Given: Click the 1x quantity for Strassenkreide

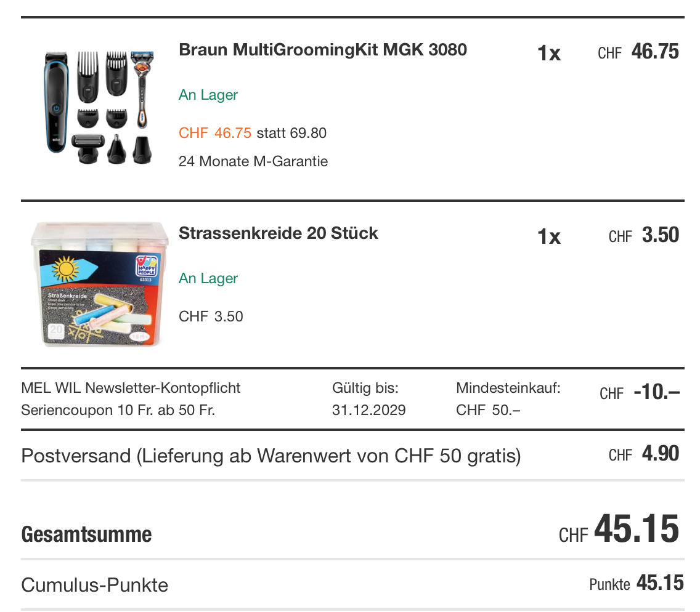Looking at the screenshot, I should 548,237.
